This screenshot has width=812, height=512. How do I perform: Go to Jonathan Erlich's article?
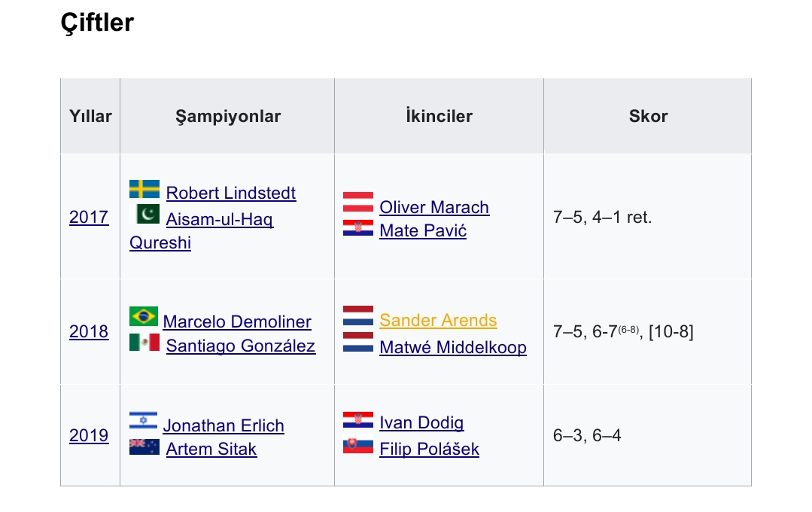(224, 425)
